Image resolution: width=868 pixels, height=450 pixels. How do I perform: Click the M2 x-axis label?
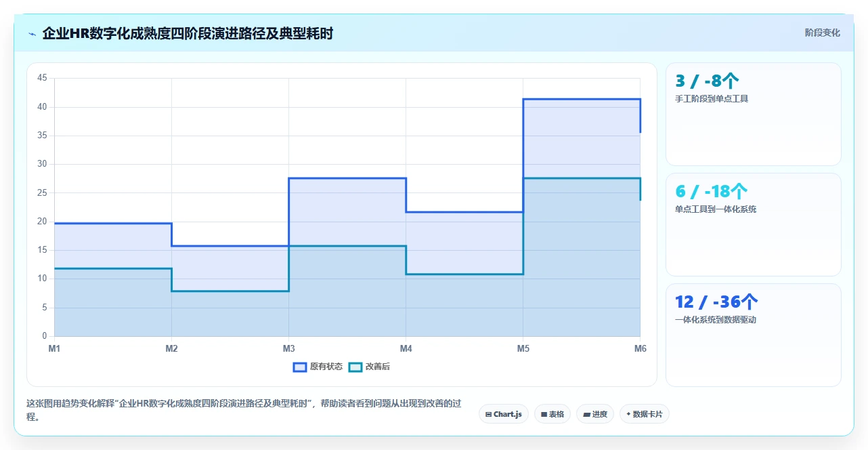click(171, 348)
